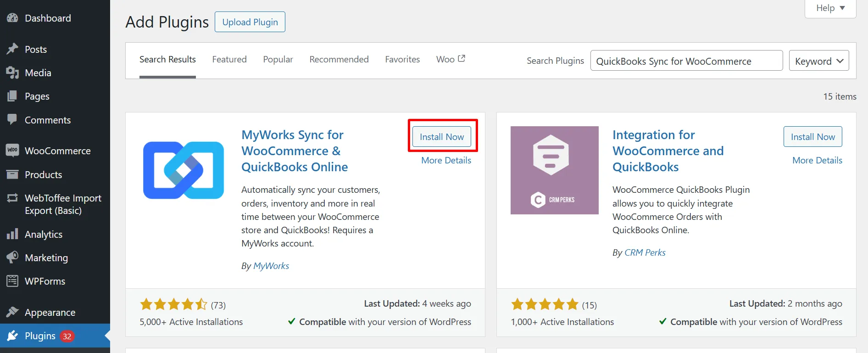
Task: Click the Pages icon in sidebar
Action: point(12,96)
